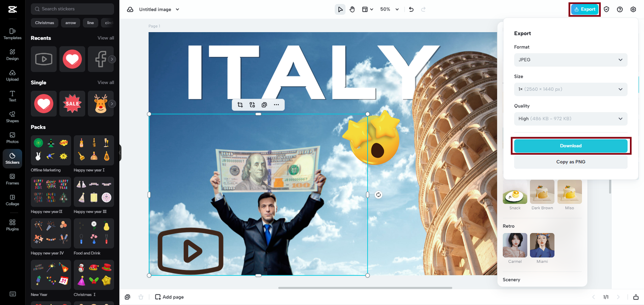Click View all next to Single
This screenshot has width=644, height=305.
[106, 82]
